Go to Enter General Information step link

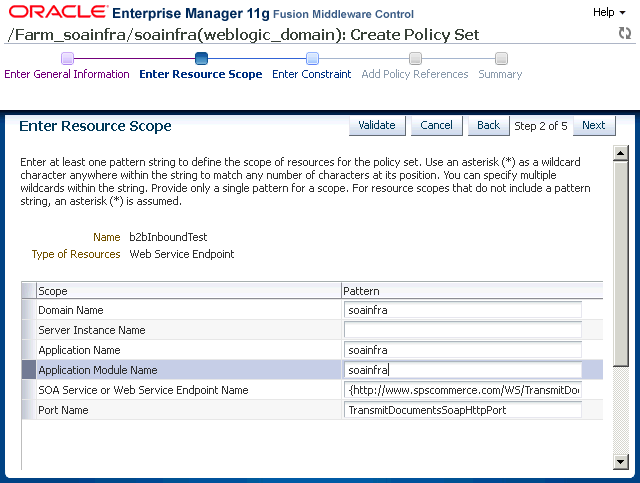tap(67, 74)
